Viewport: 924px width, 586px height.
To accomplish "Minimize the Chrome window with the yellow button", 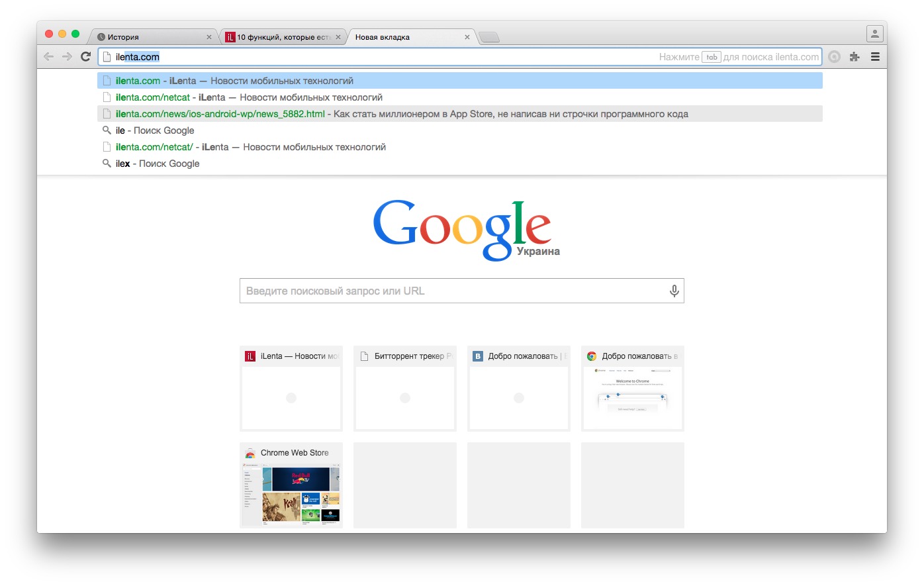I will click(62, 34).
